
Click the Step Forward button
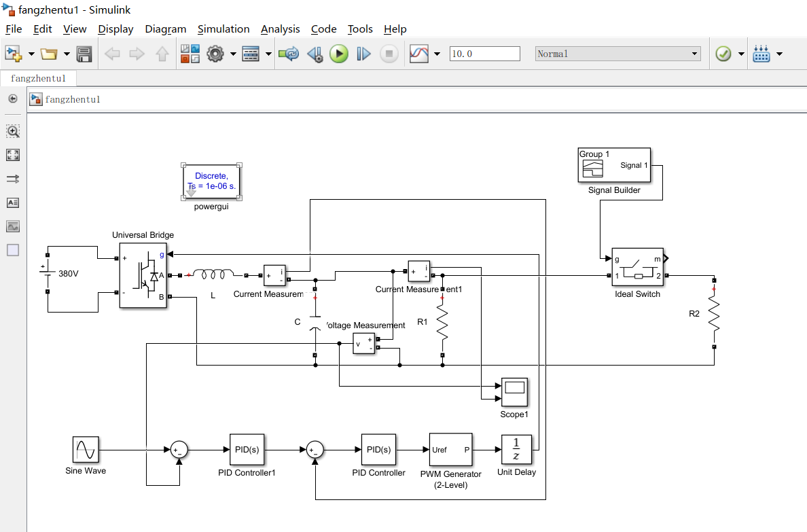[x=364, y=54]
